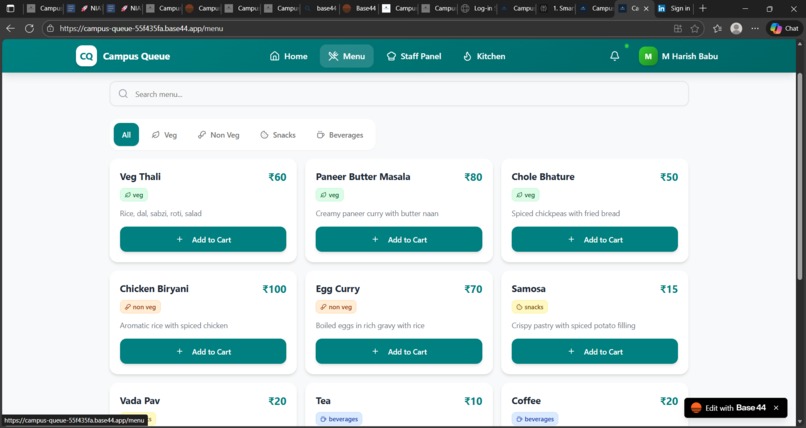Open the Staff Panel page
The width and height of the screenshot is (806, 428).
(x=414, y=56)
